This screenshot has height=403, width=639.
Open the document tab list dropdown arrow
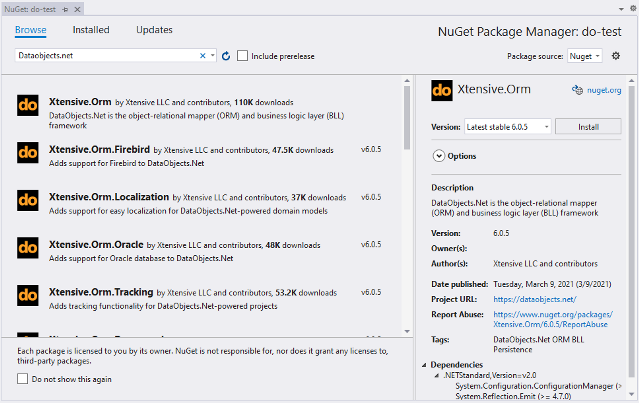[621, 9]
